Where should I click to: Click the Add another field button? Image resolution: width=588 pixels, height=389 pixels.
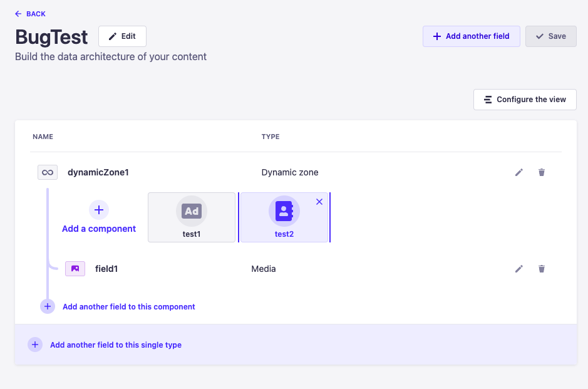tap(472, 36)
